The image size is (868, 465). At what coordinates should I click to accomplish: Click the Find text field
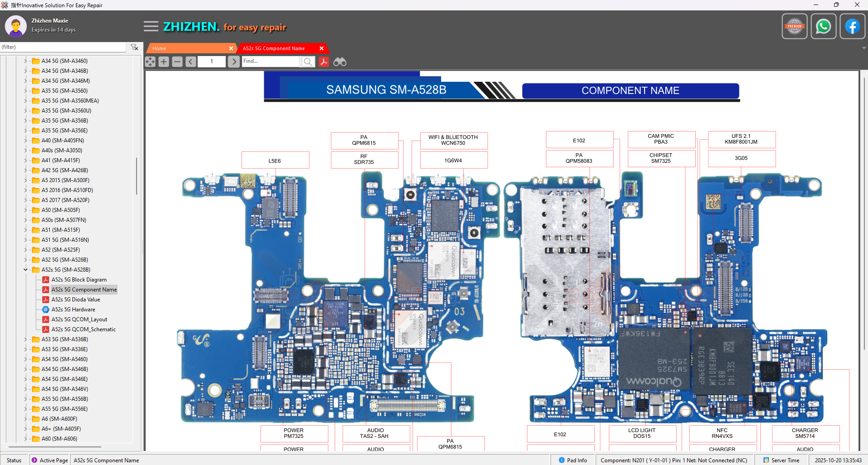(270, 61)
